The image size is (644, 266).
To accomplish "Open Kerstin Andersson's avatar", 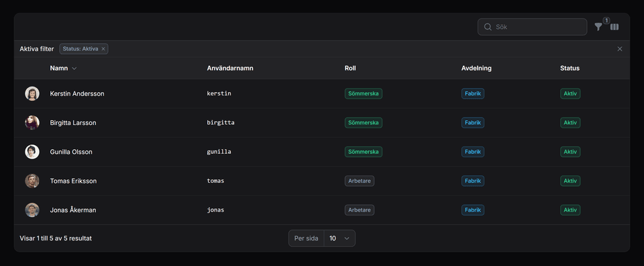I will pyautogui.click(x=32, y=94).
